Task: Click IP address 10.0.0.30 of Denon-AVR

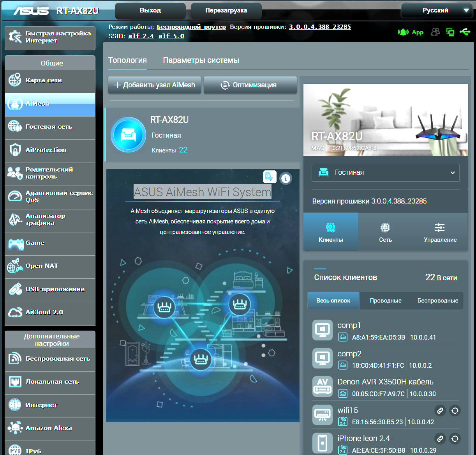Action: coord(423,394)
